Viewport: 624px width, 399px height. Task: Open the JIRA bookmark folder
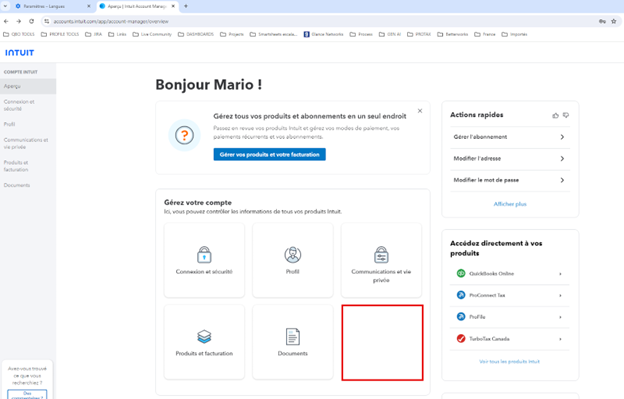click(x=94, y=34)
